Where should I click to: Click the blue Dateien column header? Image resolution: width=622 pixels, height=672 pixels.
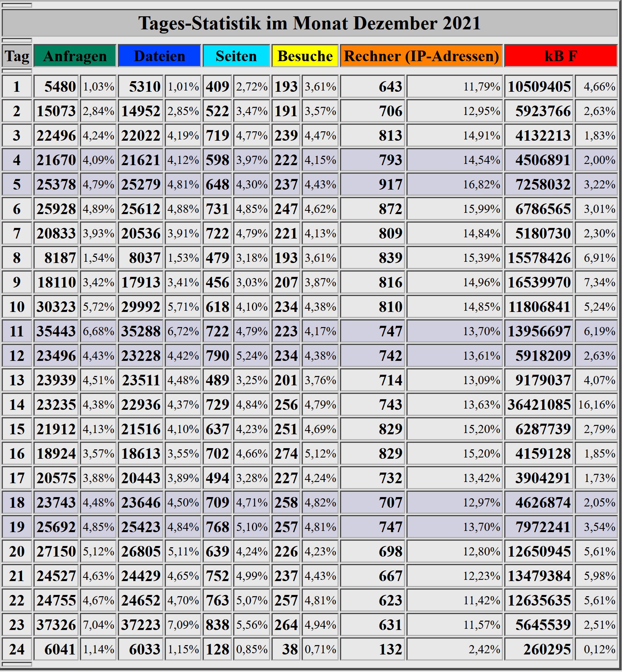pyautogui.click(x=159, y=56)
